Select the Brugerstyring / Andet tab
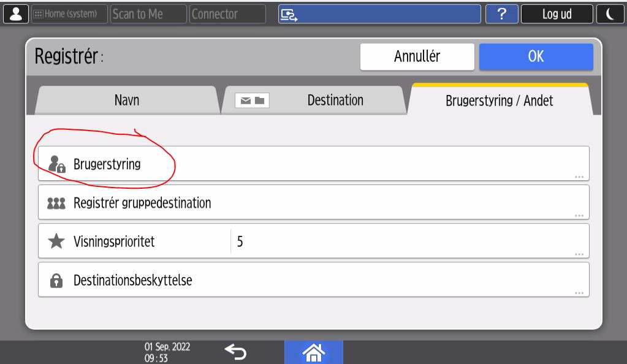This screenshot has height=364, width=627. (x=499, y=101)
